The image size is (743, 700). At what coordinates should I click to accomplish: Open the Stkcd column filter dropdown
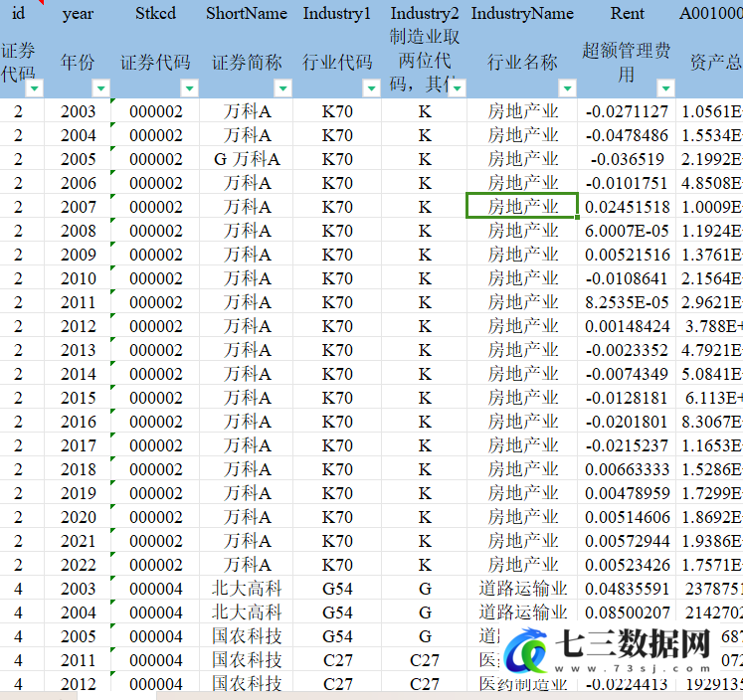pyautogui.click(x=190, y=88)
